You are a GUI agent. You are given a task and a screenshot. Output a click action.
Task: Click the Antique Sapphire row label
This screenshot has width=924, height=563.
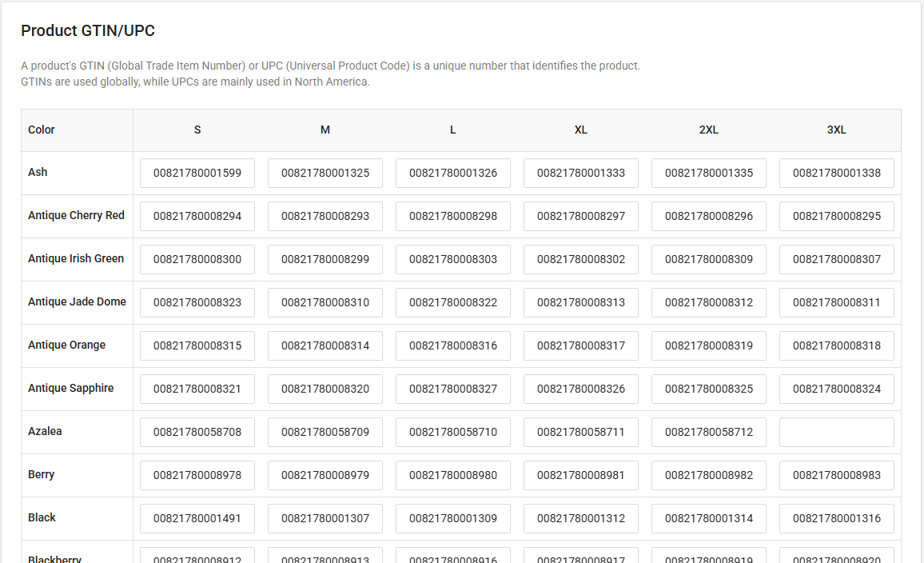(x=71, y=388)
